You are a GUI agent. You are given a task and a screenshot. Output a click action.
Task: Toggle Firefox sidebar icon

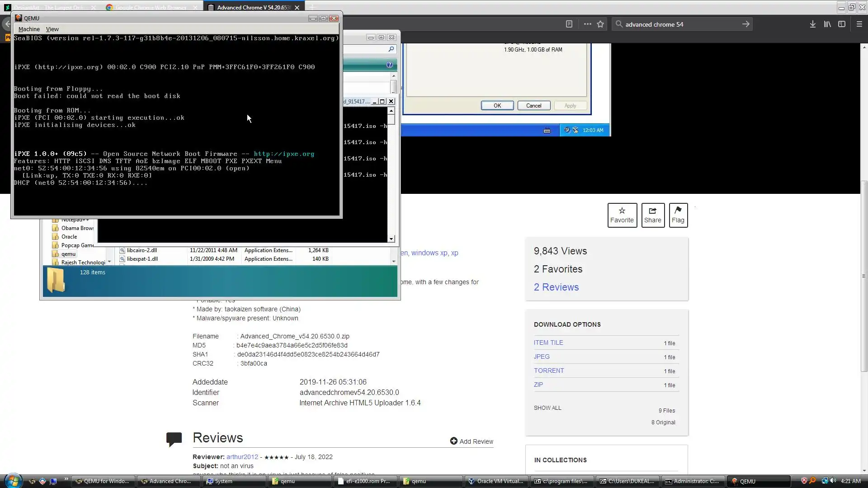click(842, 24)
